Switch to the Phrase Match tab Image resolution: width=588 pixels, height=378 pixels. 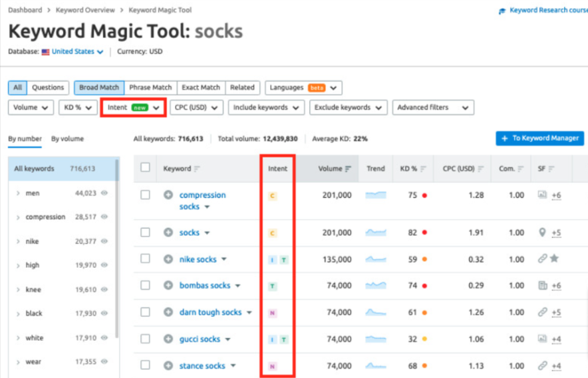tap(150, 88)
